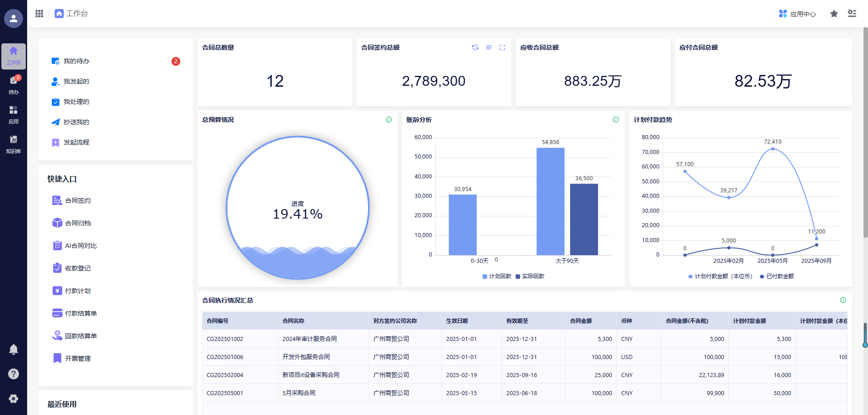Open 应用中心 in the header
868x415 pixels.
pyautogui.click(x=797, y=14)
